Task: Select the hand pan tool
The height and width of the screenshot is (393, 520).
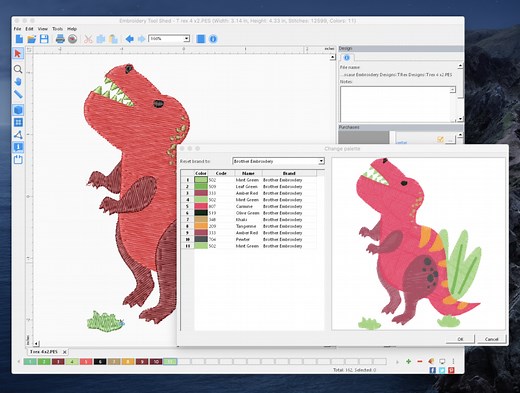Action: 18,82
